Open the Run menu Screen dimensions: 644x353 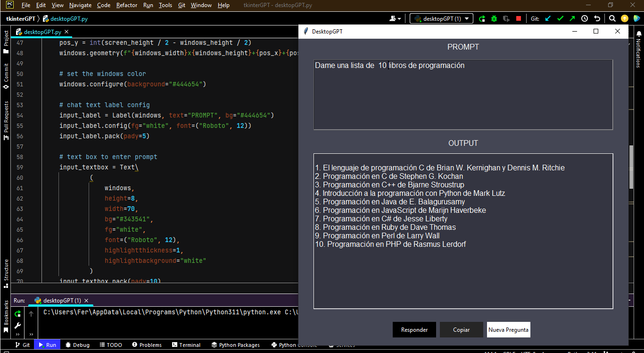[148, 5]
